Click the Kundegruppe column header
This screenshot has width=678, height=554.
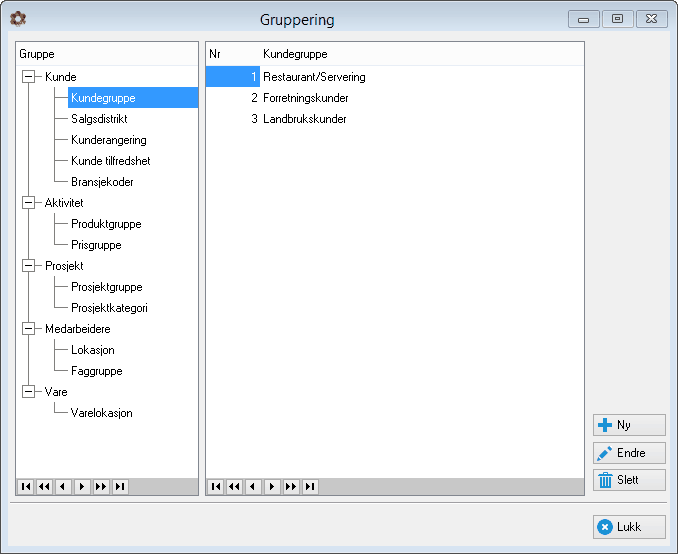(295, 54)
